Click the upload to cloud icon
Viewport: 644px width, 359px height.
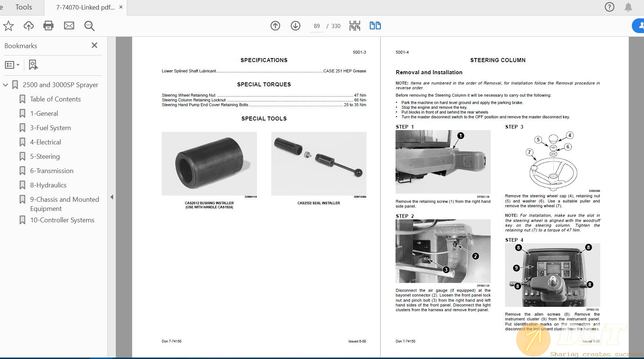[28, 26]
